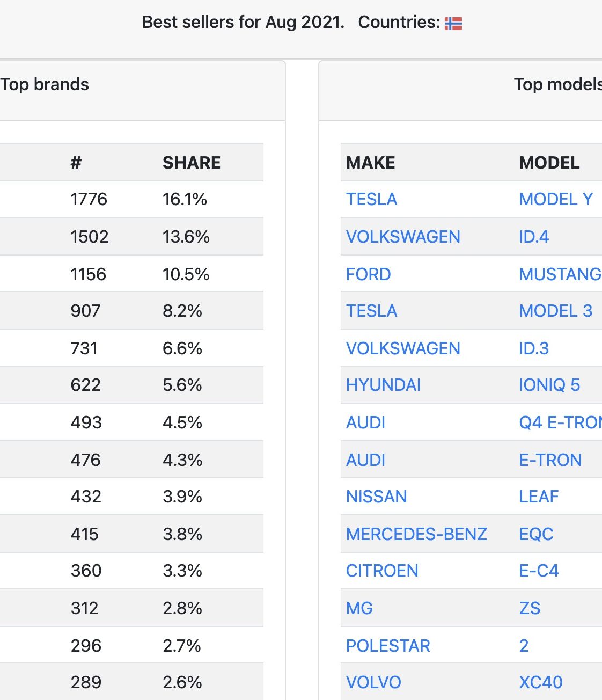Open the MODEL Y model link
Image resolution: width=602 pixels, height=700 pixels.
pyautogui.click(x=556, y=199)
